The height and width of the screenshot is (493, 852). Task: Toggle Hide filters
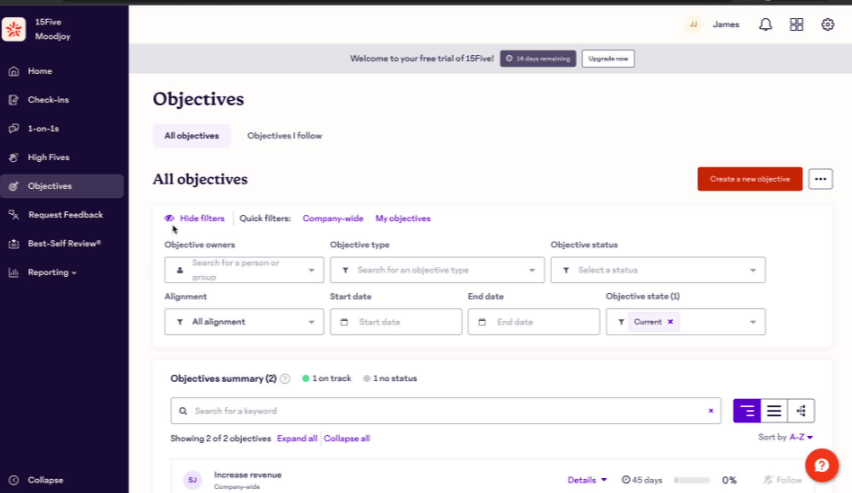(195, 219)
